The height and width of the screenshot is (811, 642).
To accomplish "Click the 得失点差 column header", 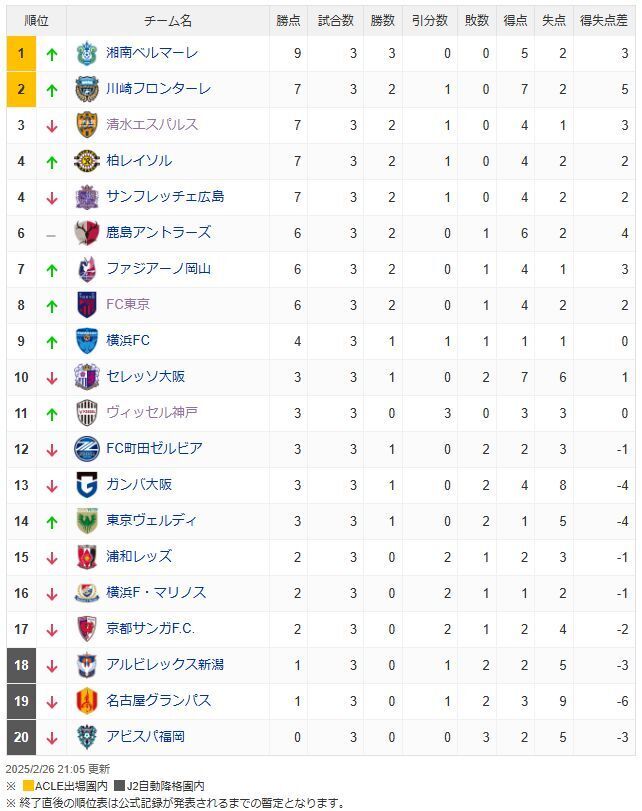I will (x=603, y=21).
